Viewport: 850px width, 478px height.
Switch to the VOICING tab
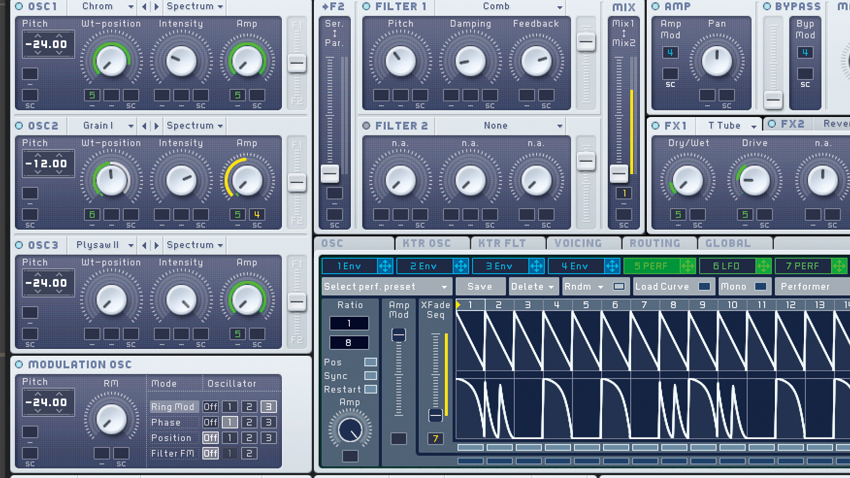point(578,243)
